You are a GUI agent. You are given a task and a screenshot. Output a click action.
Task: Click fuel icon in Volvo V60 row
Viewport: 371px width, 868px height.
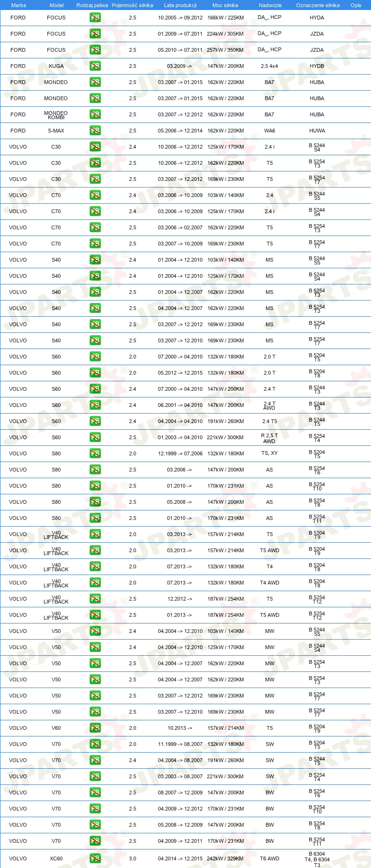point(95,728)
